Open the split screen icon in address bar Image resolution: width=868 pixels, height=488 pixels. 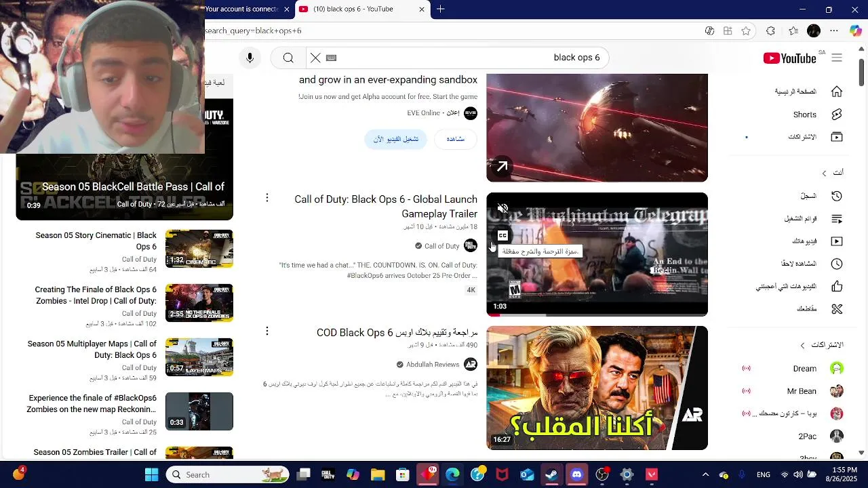pos(728,30)
